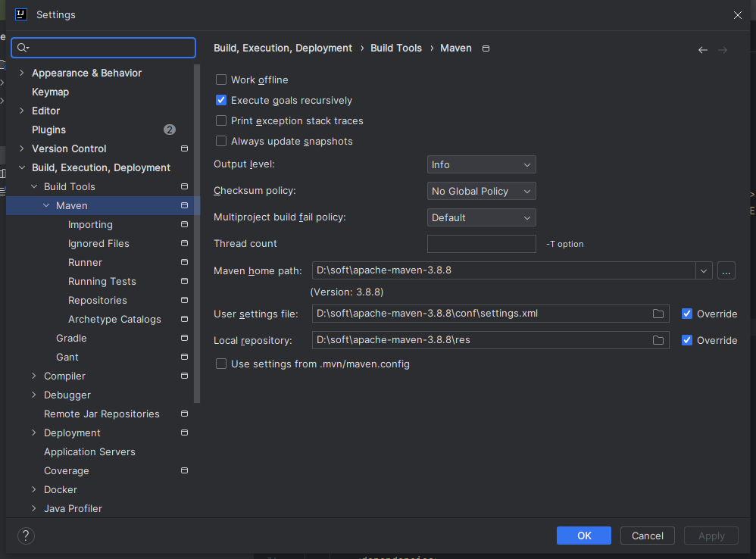The image size is (756, 559).
Task: Expand the Appearance & Behavior node
Action: [22, 73]
